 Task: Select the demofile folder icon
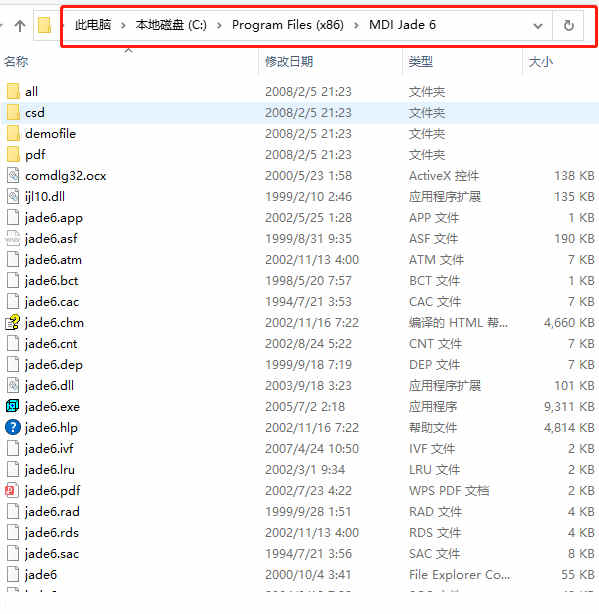pyautogui.click(x=13, y=133)
